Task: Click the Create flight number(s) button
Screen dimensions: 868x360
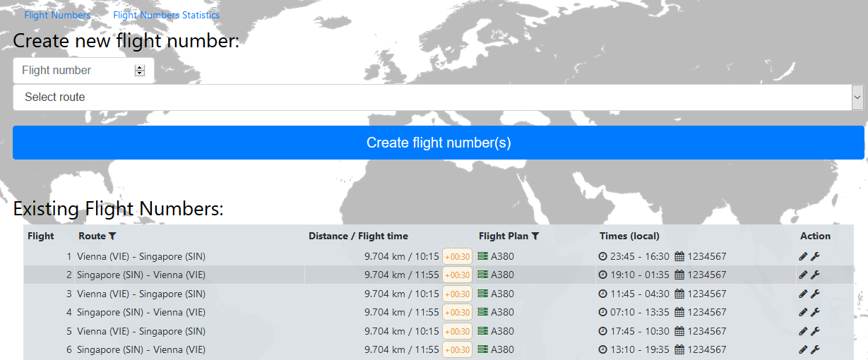Action: click(x=439, y=143)
